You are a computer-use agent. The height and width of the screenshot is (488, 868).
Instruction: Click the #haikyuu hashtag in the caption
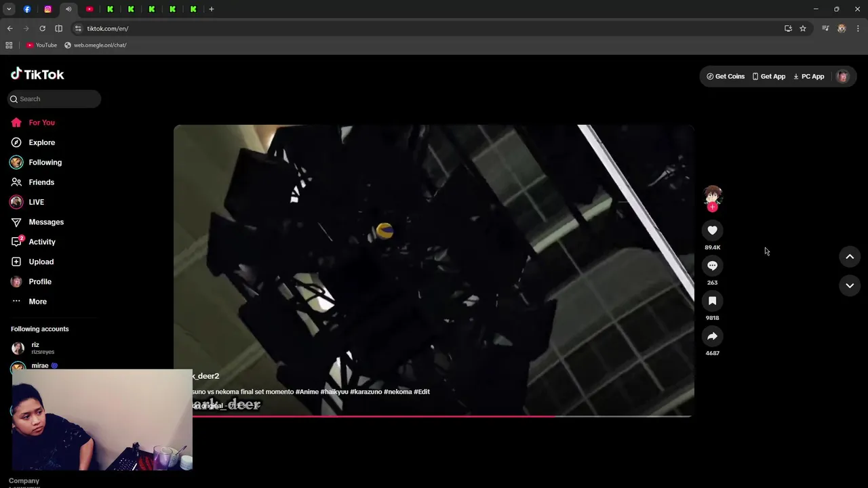tap(334, 392)
